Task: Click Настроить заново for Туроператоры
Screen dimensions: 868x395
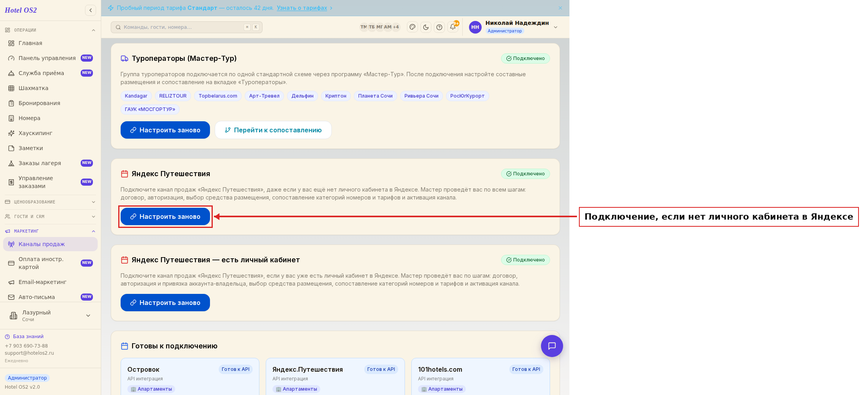Action: [x=165, y=130]
